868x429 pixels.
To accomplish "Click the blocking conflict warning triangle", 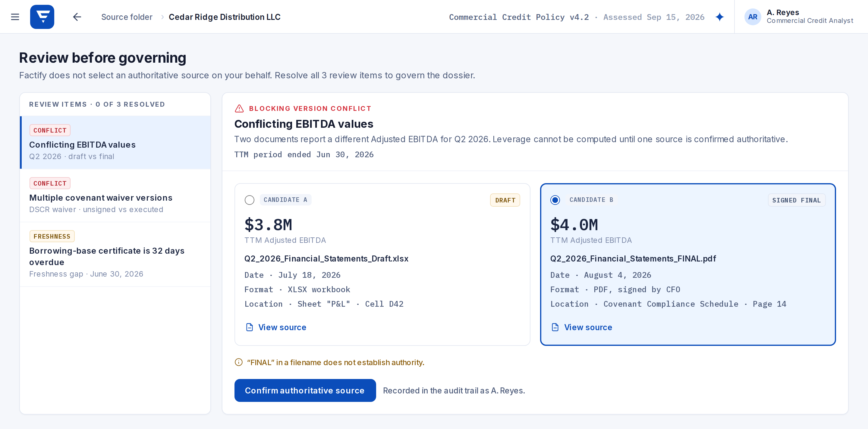I will [x=239, y=108].
